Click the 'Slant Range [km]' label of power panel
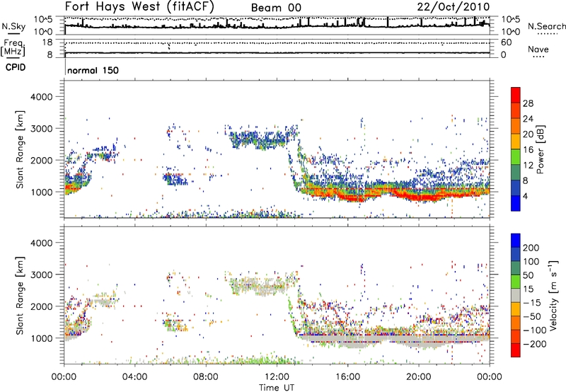This screenshot has width=566, height=392. tap(20, 149)
